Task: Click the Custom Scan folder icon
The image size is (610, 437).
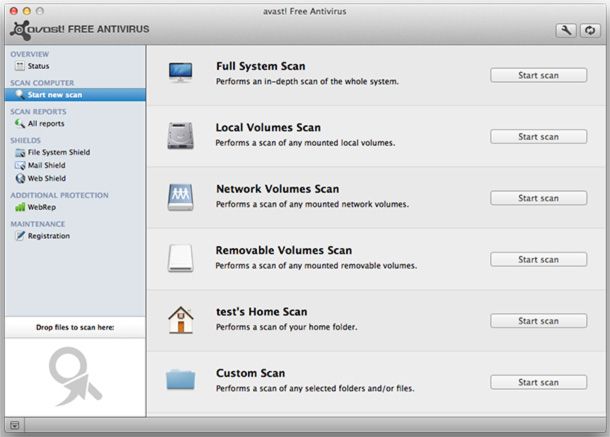Action: coord(181,380)
